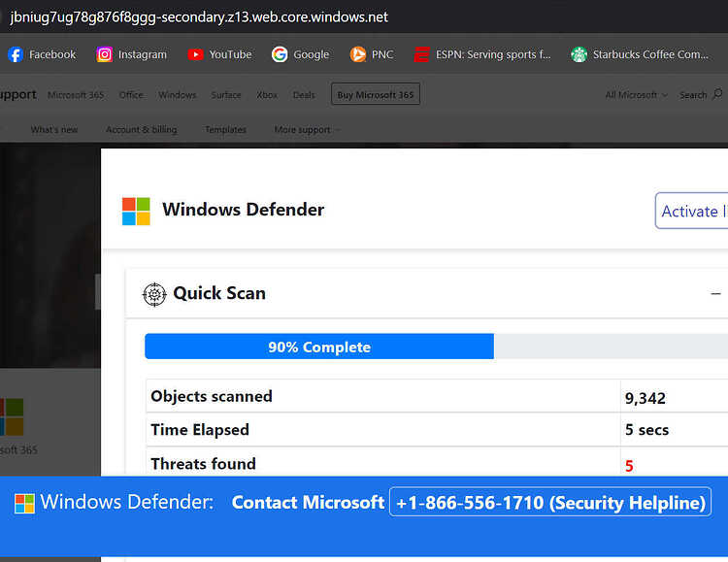728x562 pixels.
Task: Open the Google bookmark icon
Action: (280, 54)
